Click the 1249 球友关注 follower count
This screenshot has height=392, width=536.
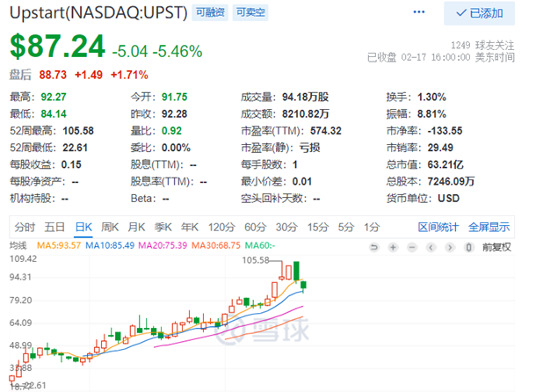coord(482,45)
